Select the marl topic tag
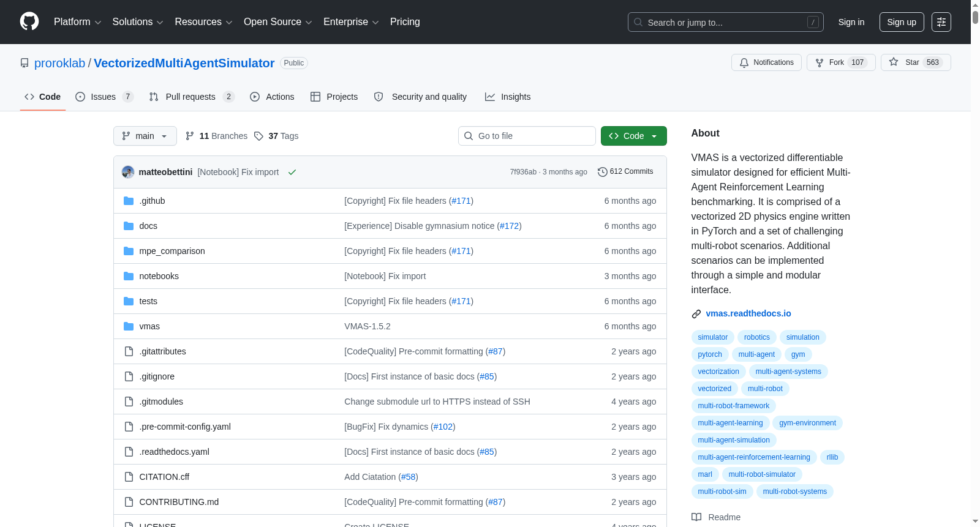Screen dimensions: 980x527 [x=705, y=474]
